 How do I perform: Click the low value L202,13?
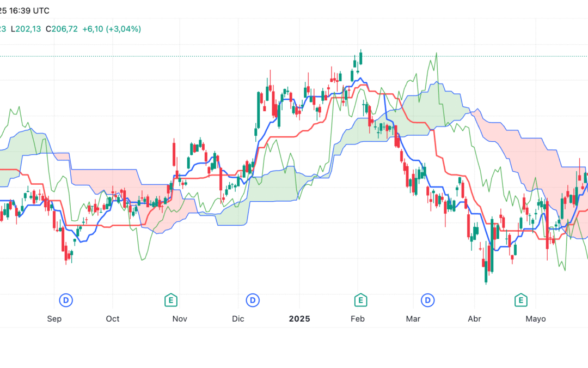coord(26,27)
